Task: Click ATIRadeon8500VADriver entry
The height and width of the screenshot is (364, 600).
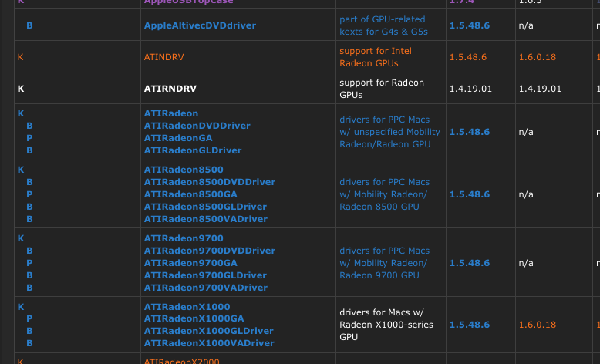Action: (x=205, y=219)
